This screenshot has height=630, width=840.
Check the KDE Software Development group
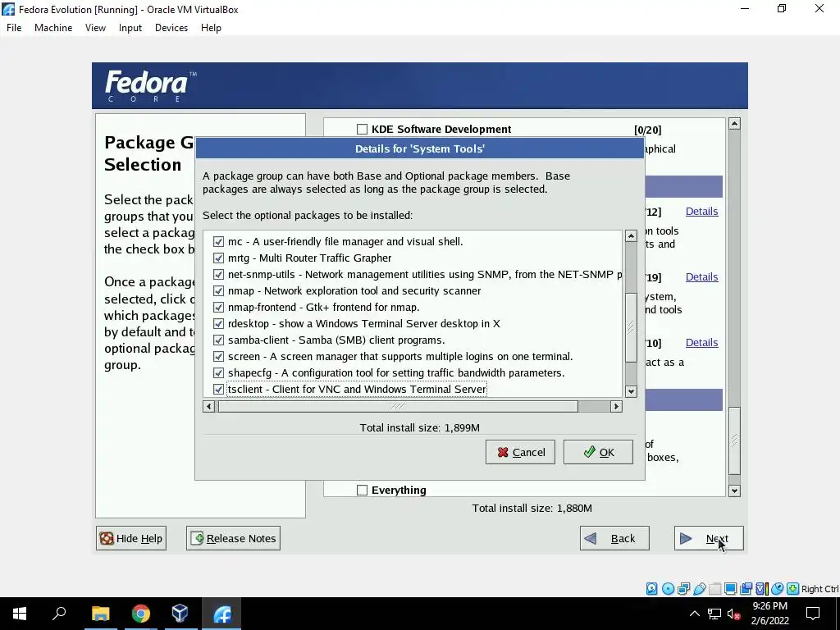[x=362, y=129]
